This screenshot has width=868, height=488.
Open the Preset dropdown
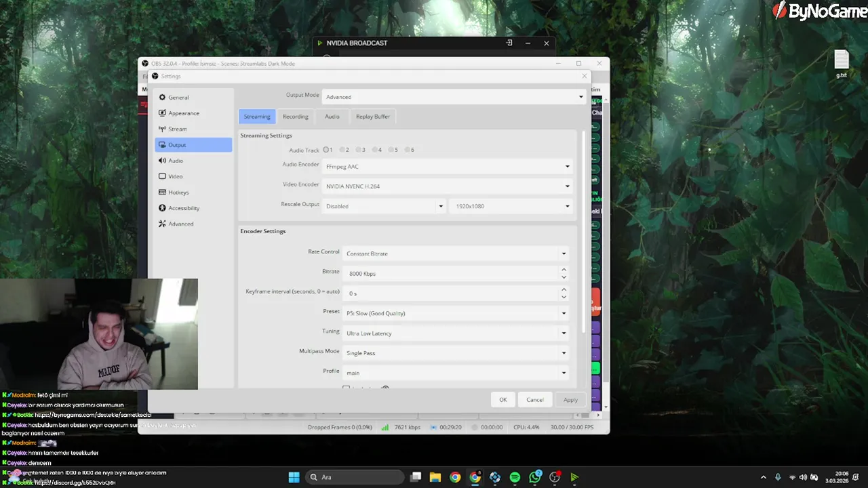click(x=456, y=313)
